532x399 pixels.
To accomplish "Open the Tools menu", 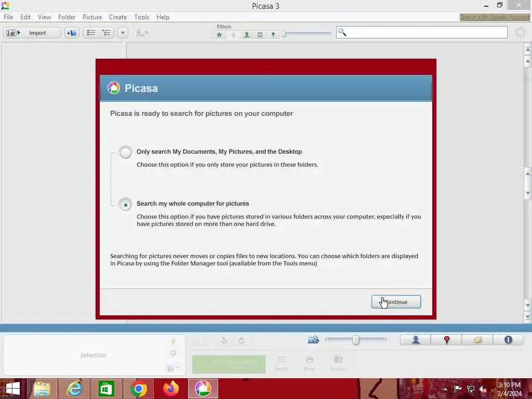I will 141,17.
